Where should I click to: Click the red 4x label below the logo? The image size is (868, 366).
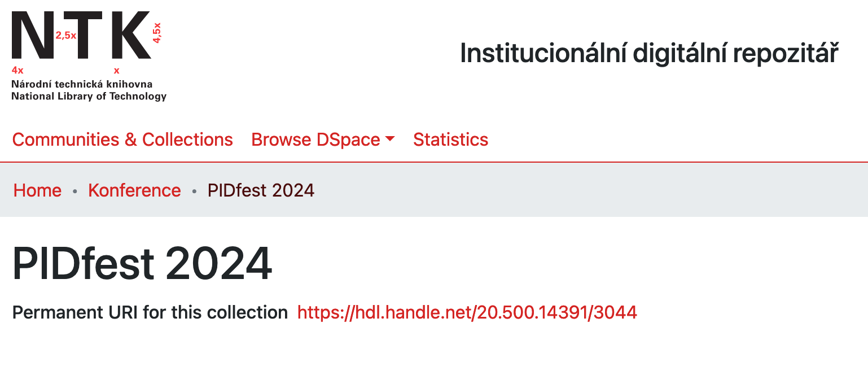click(x=17, y=71)
